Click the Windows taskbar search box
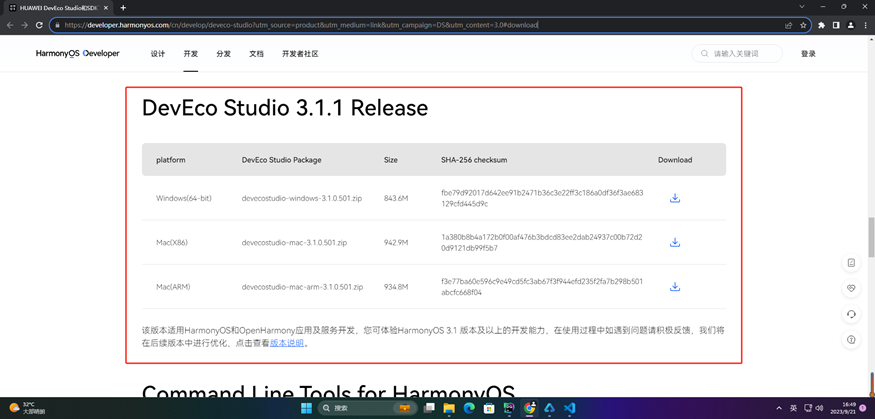This screenshot has height=419, width=875. [x=366, y=408]
